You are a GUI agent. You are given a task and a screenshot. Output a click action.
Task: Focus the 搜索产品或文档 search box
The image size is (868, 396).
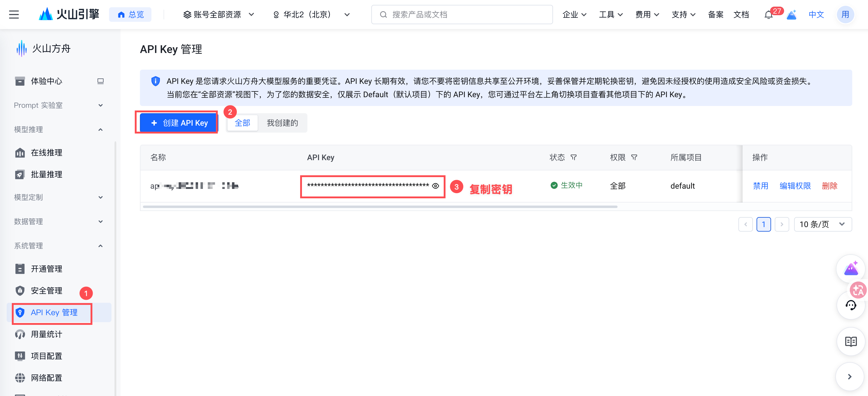[x=462, y=15]
